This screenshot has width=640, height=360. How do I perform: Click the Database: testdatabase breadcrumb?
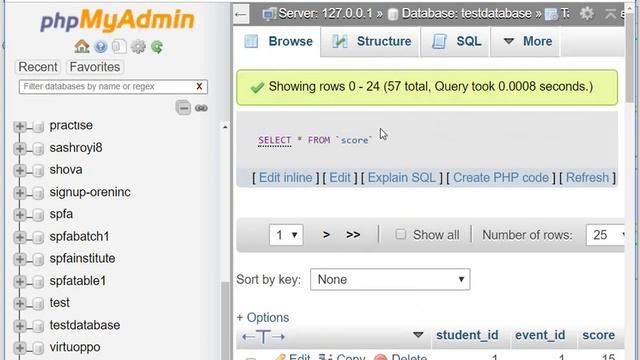point(466,14)
